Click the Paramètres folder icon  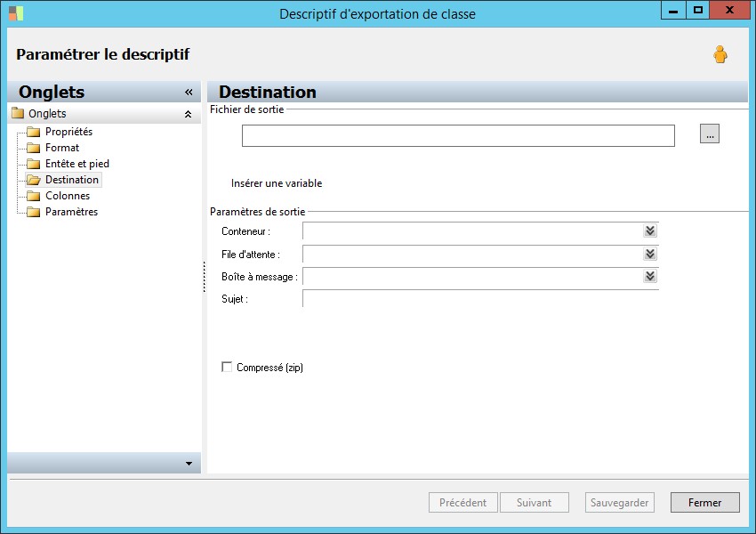pos(33,212)
